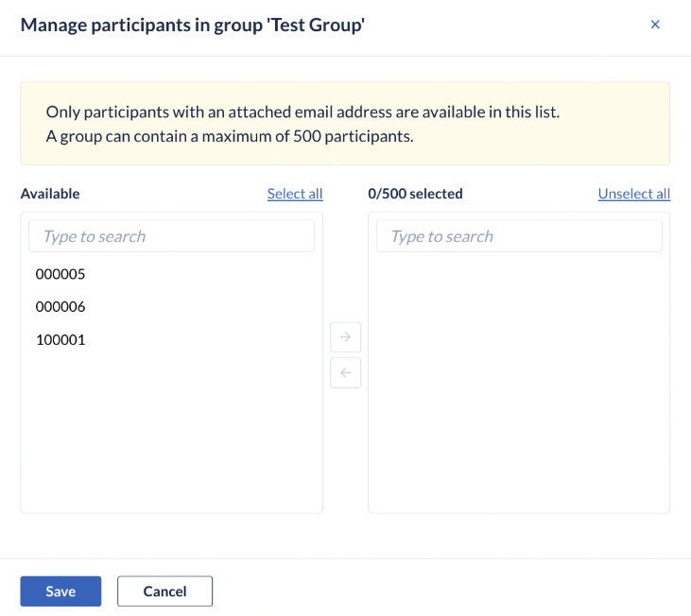The image size is (691, 616).
Task: Cancel managing participants
Action: [x=164, y=591]
